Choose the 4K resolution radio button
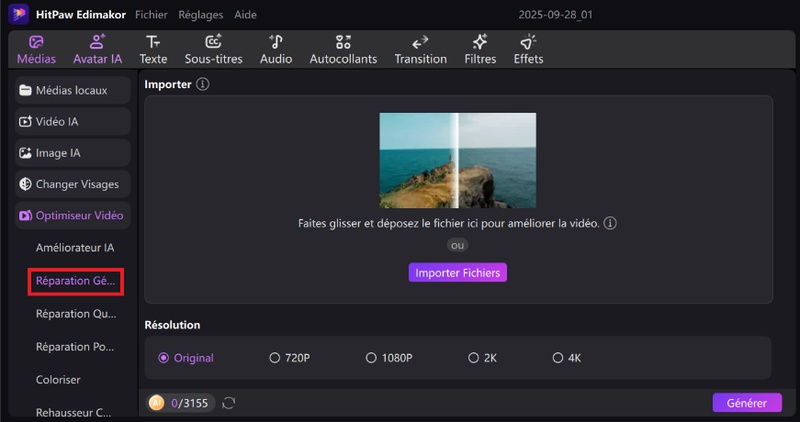 click(557, 358)
